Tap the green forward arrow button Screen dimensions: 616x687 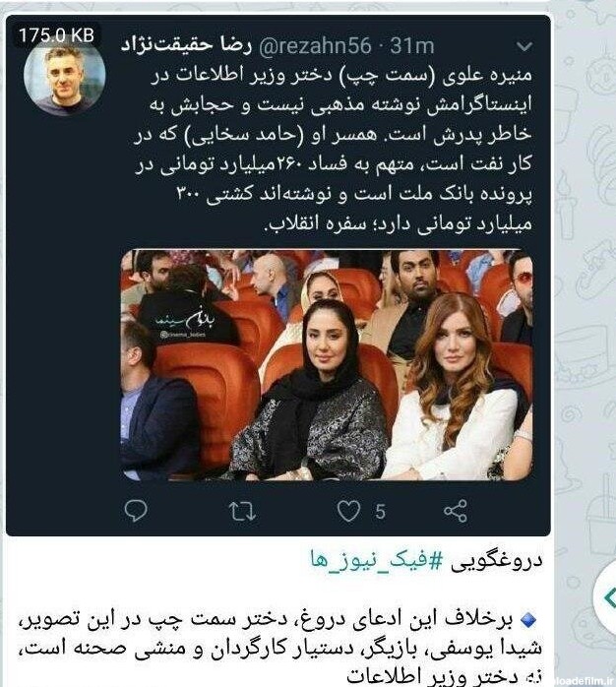609,597
